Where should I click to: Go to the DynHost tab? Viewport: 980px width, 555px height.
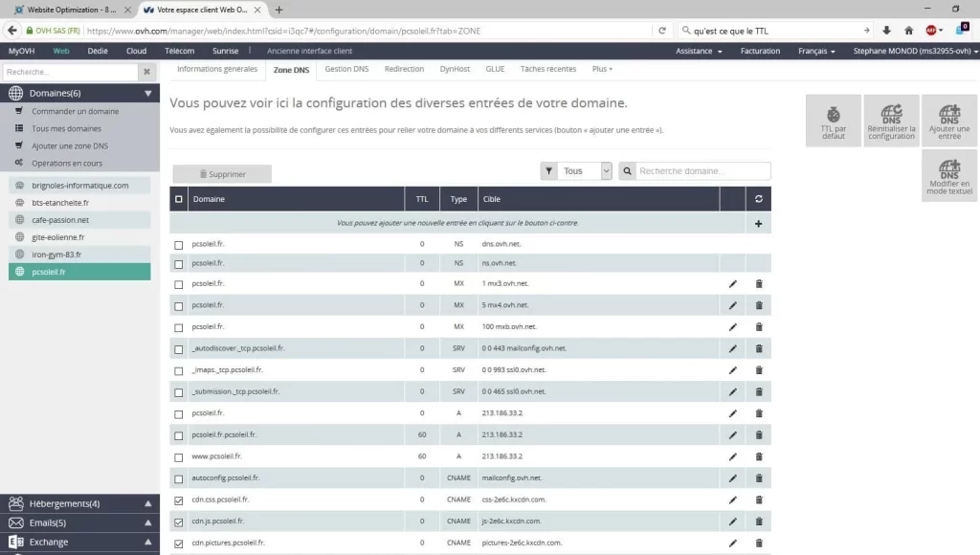pos(455,69)
